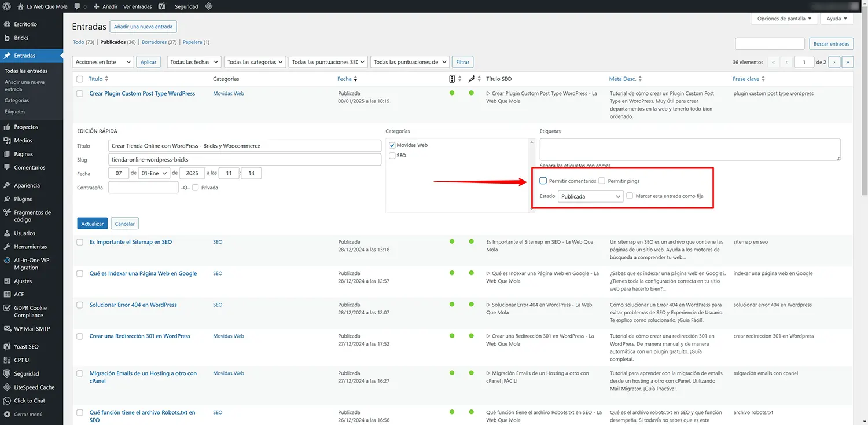Click the WordPress logo in admin bar
Screen dimensions: 868x425
click(x=7, y=6)
